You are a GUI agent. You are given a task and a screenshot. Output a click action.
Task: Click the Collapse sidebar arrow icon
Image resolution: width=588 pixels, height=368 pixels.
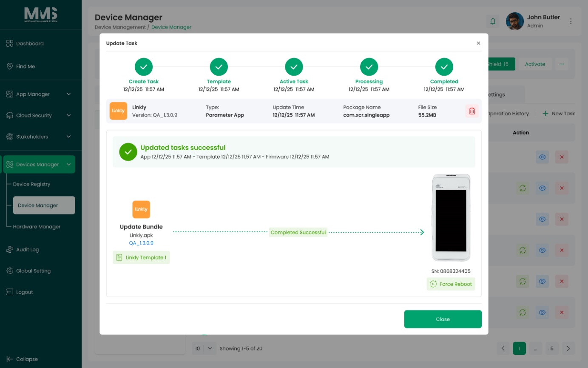(x=10, y=359)
